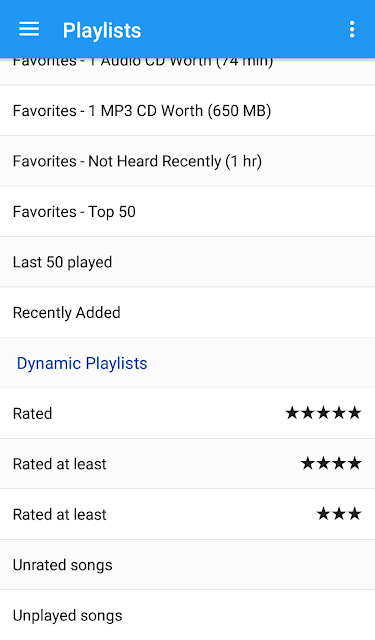This screenshot has width=375, height=640.
Task: Select Rated at least label for three stars
Action: (60, 514)
